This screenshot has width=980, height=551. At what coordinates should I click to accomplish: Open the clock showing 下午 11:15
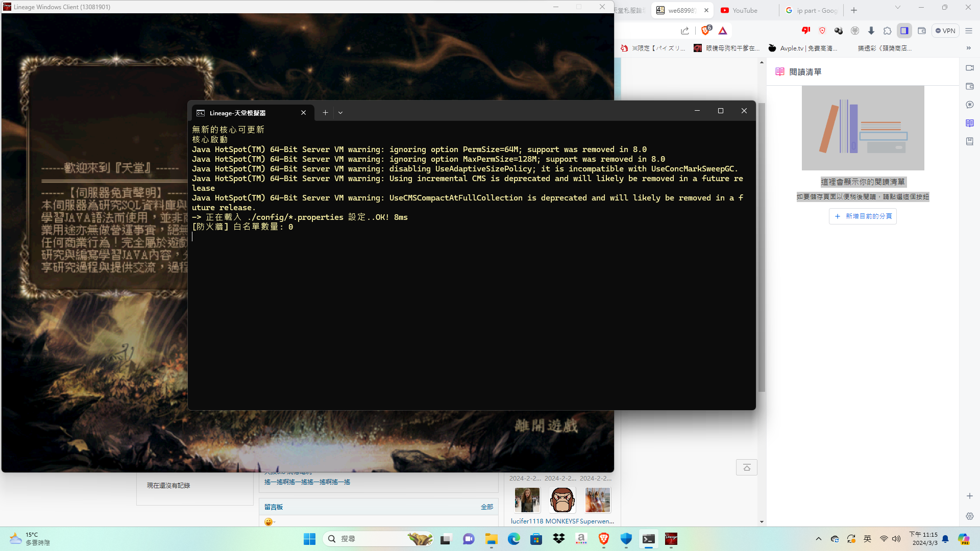click(x=923, y=539)
